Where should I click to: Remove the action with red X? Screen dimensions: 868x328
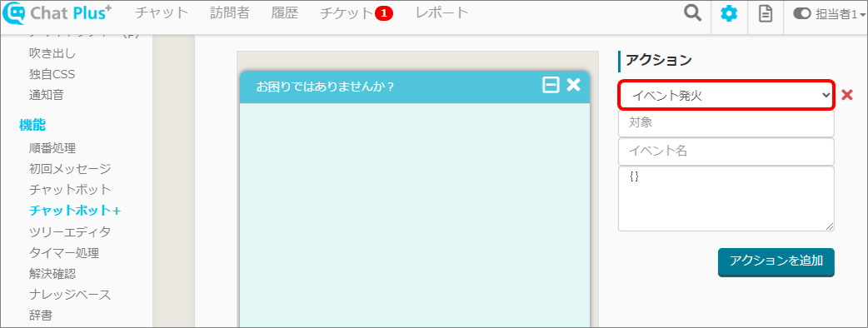pyautogui.click(x=846, y=95)
